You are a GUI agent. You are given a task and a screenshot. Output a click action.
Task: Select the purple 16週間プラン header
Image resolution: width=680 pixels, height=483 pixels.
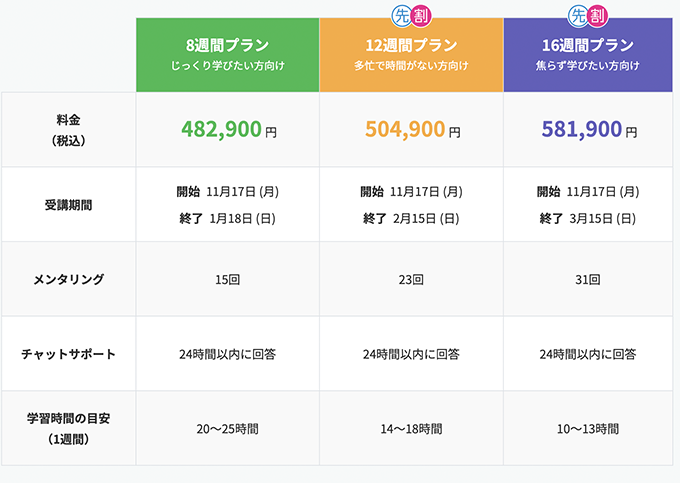[x=588, y=55]
